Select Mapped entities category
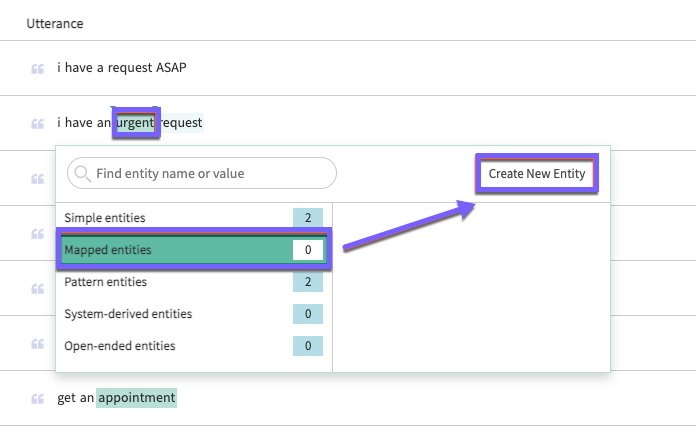 [194, 249]
